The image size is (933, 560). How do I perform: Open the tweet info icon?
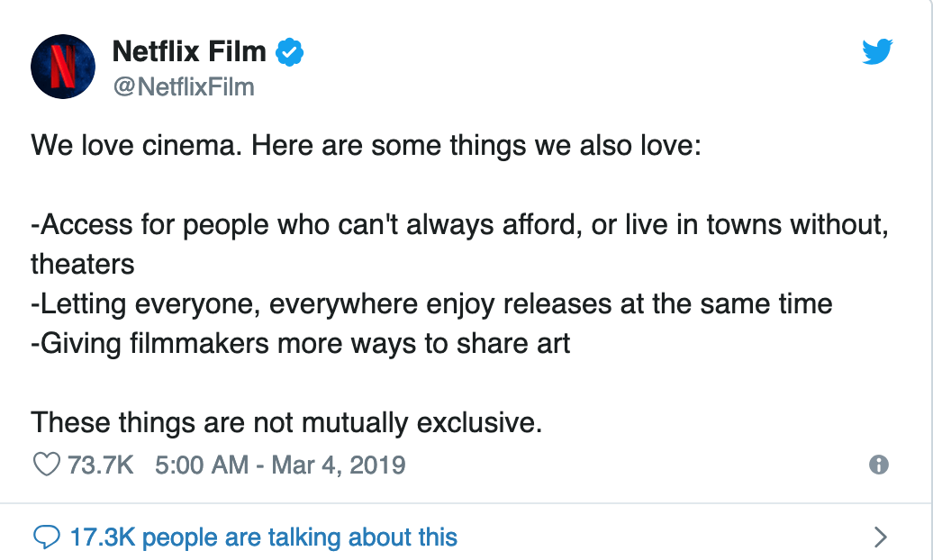point(879,465)
